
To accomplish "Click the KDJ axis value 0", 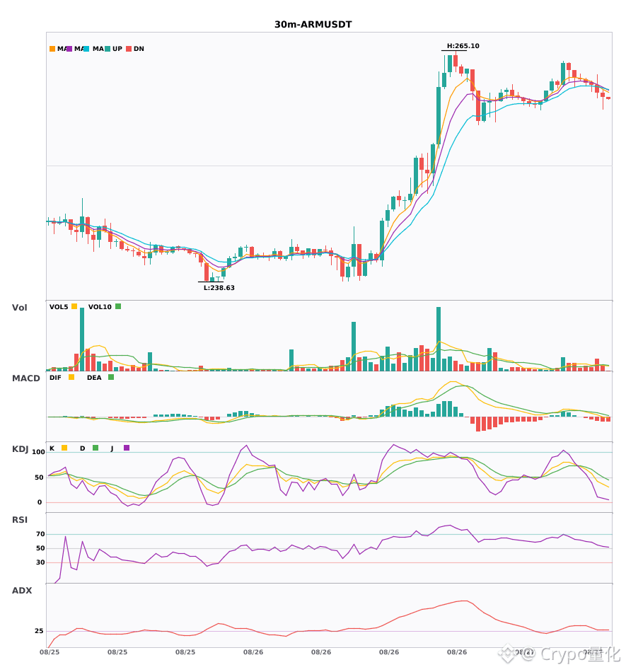I will coord(40,502).
